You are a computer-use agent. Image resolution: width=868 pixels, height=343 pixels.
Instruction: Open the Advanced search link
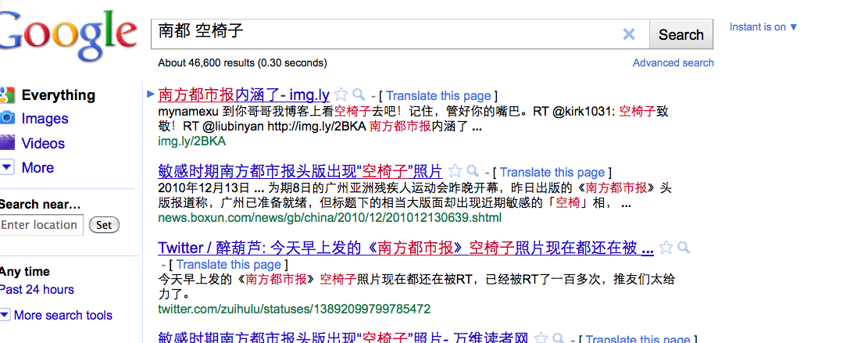(x=673, y=63)
